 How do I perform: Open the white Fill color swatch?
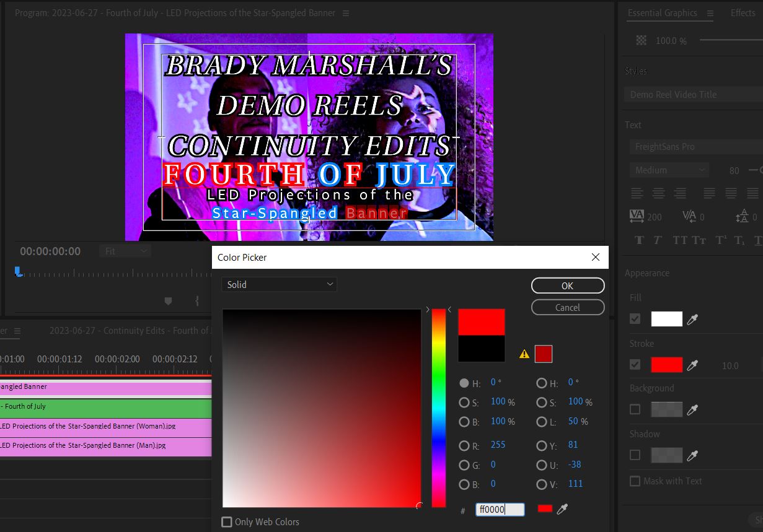pos(666,319)
